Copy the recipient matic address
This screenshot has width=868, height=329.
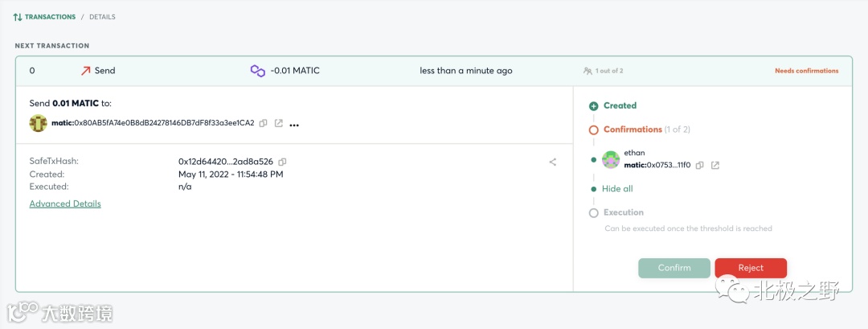tap(264, 124)
